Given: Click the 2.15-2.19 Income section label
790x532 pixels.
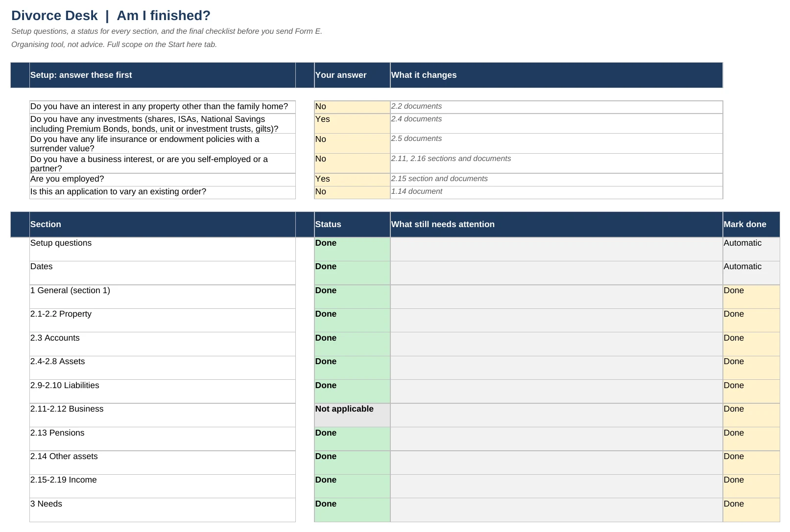Looking at the screenshot, I should coord(64,480).
